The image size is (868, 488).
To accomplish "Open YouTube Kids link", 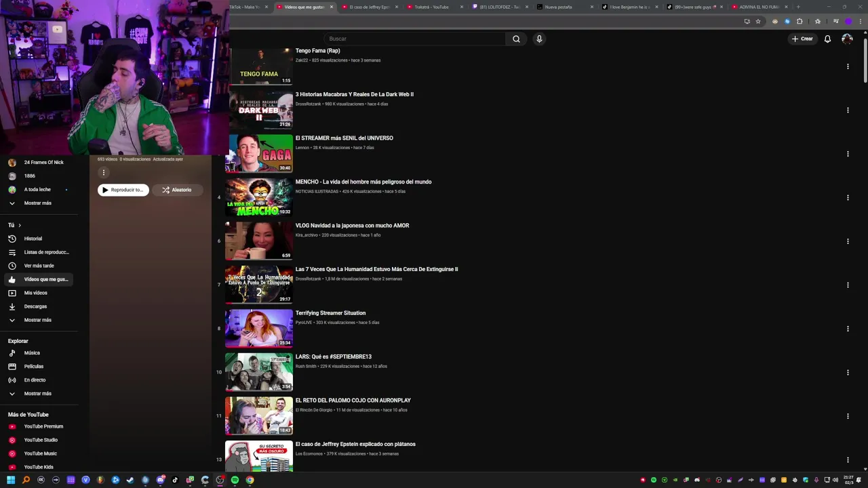I will click(39, 467).
